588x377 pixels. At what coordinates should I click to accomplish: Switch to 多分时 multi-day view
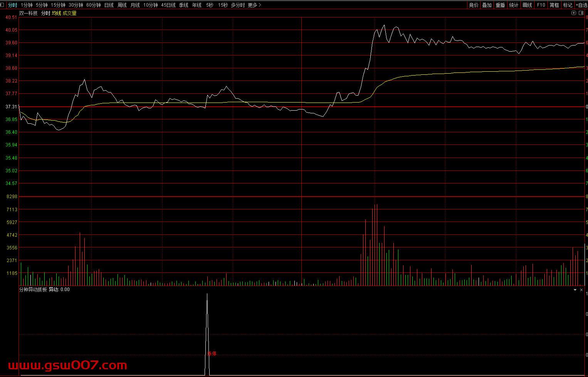(238, 5)
